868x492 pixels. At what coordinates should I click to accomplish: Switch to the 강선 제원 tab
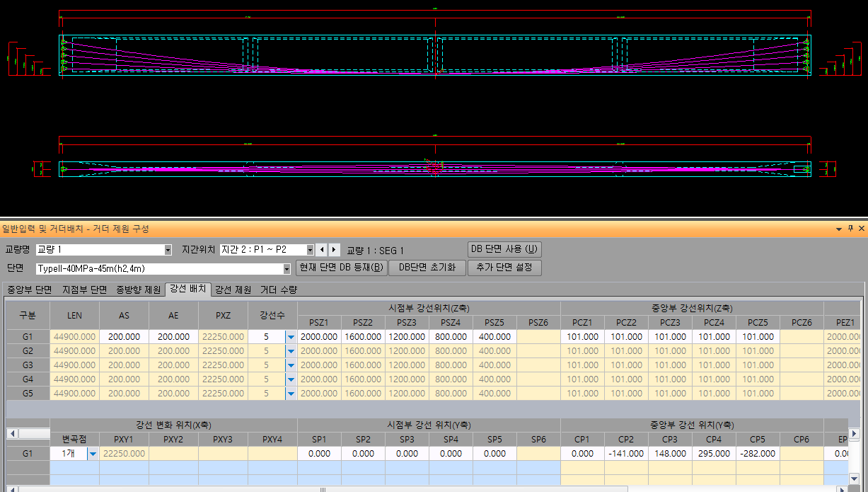233,290
